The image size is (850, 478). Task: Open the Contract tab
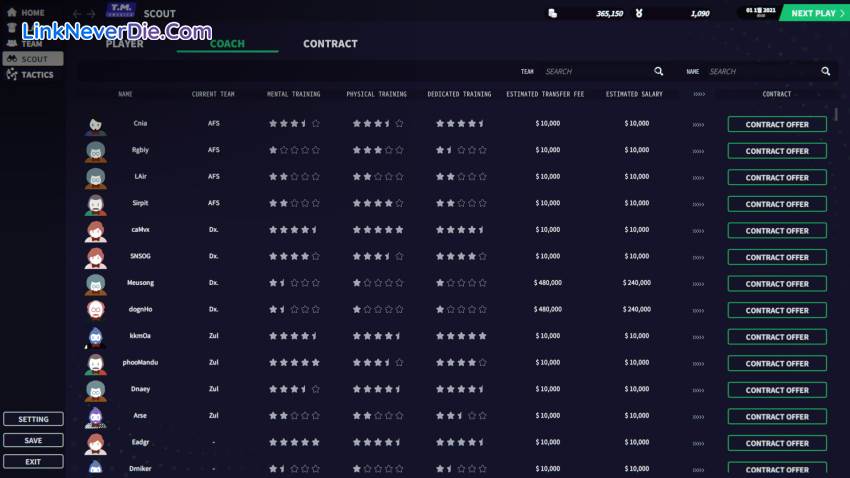click(330, 44)
